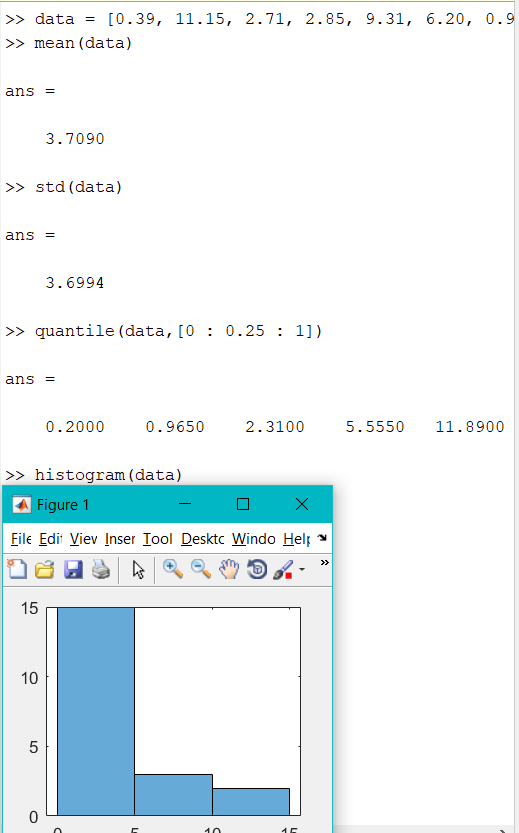Click the quantile value 0.9650
Screen dimensions: 519x833
[175, 427]
